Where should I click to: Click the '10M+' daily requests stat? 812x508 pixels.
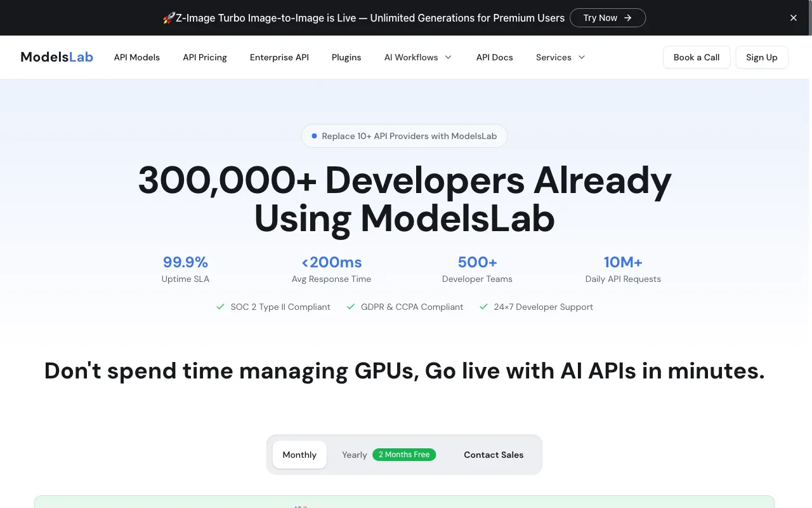(x=623, y=262)
